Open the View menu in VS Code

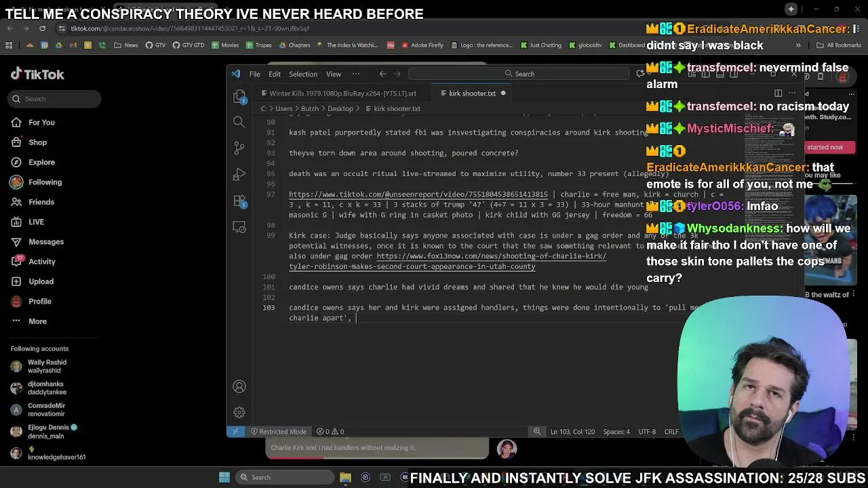pyautogui.click(x=334, y=74)
